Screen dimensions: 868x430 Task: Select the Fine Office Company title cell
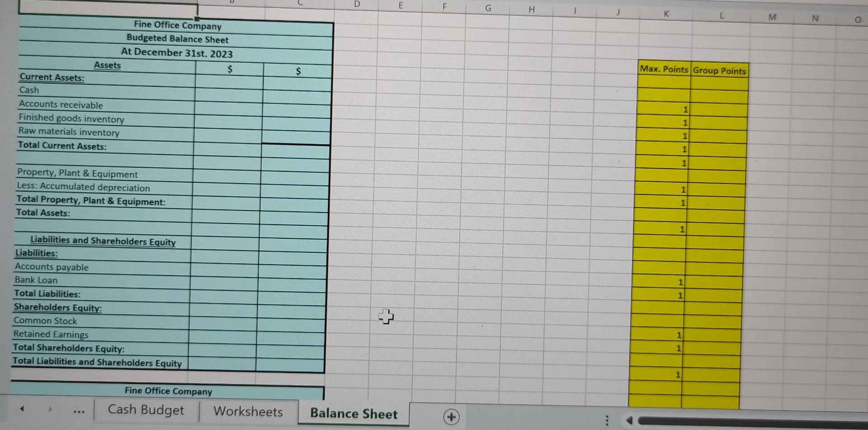[x=176, y=26]
